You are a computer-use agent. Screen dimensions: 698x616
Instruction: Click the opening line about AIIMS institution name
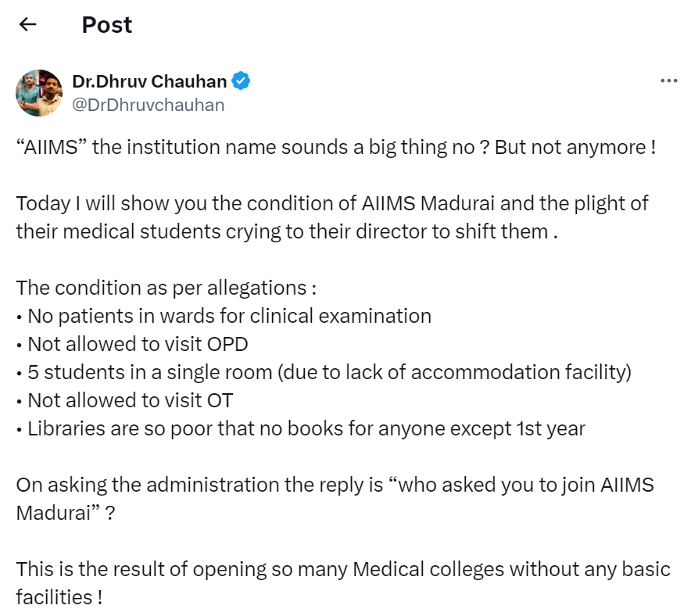(335, 148)
